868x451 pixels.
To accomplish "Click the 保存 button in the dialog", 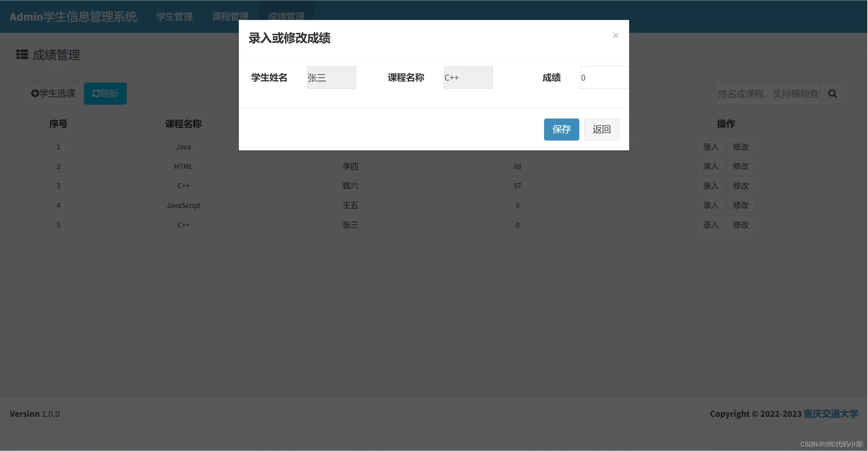I will [x=561, y=129].
